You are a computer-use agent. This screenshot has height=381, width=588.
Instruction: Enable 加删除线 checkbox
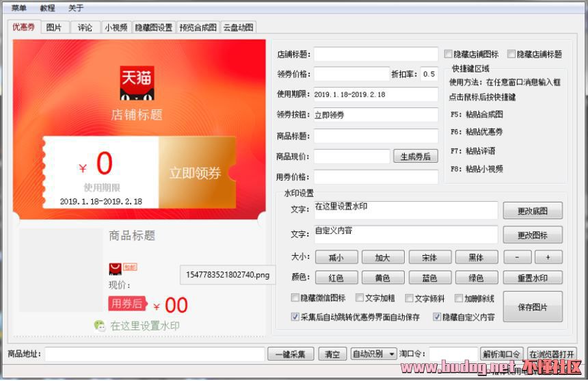point(459,298)
